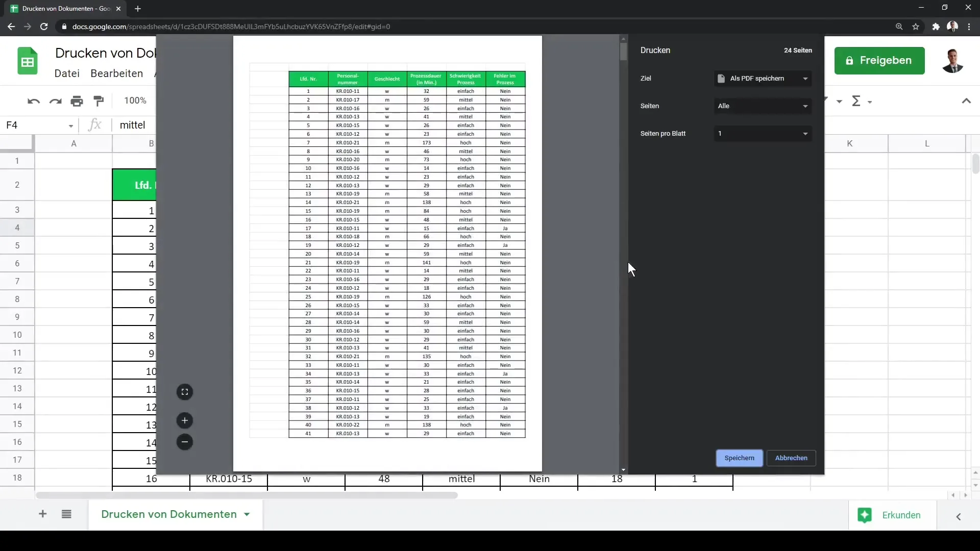Select row 12 header
Viewport: 980px width, 551px height.
pos(17,371)
